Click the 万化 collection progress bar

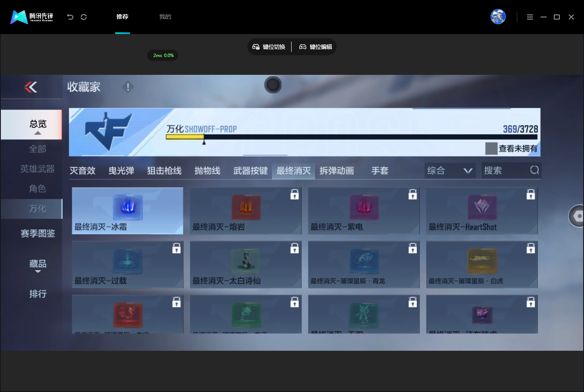(352, 137)
